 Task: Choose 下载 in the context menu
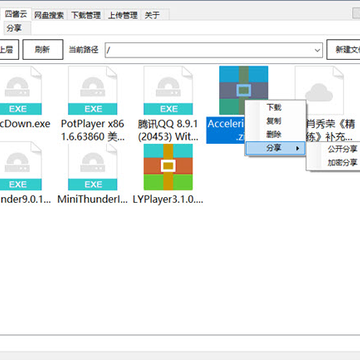(x=275, y=107)
